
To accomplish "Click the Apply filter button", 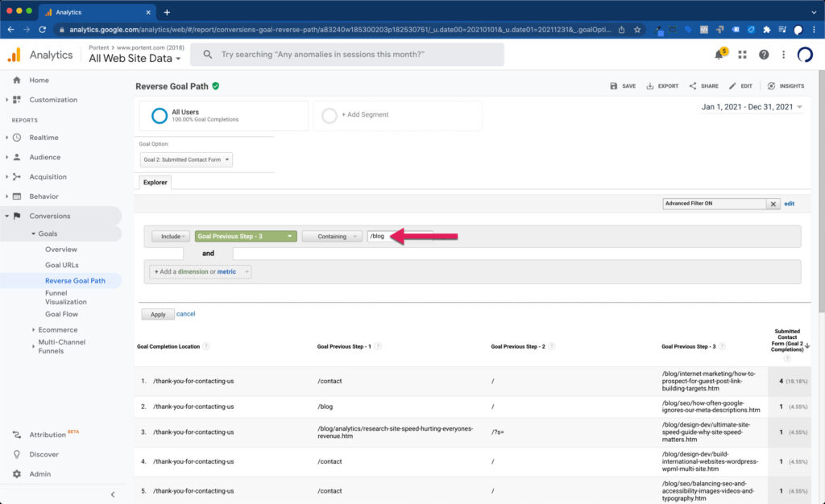I will tap(158, 314).
